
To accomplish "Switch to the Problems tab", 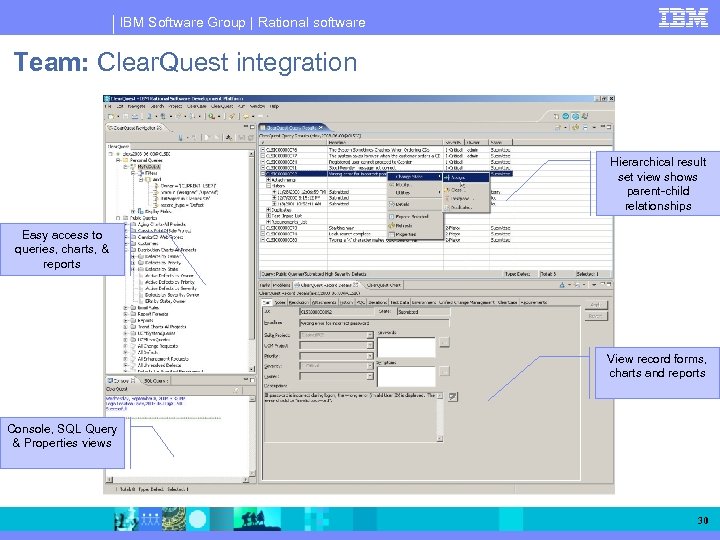I will [x=281, y=285].
